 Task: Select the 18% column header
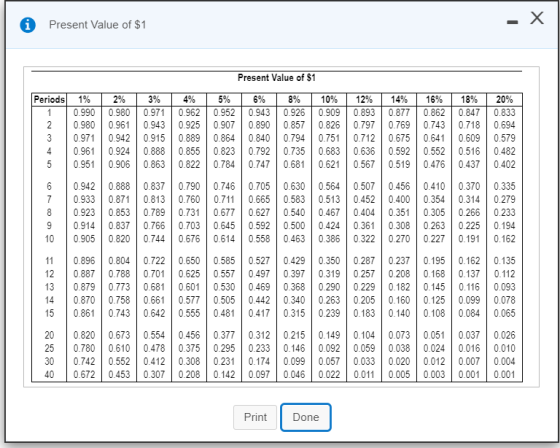tap(469, 100)
